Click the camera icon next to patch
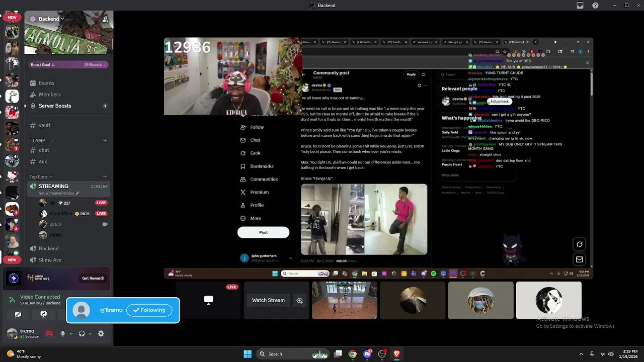Image resolution: width=644 pixels, height=362 pixels. 105,224
